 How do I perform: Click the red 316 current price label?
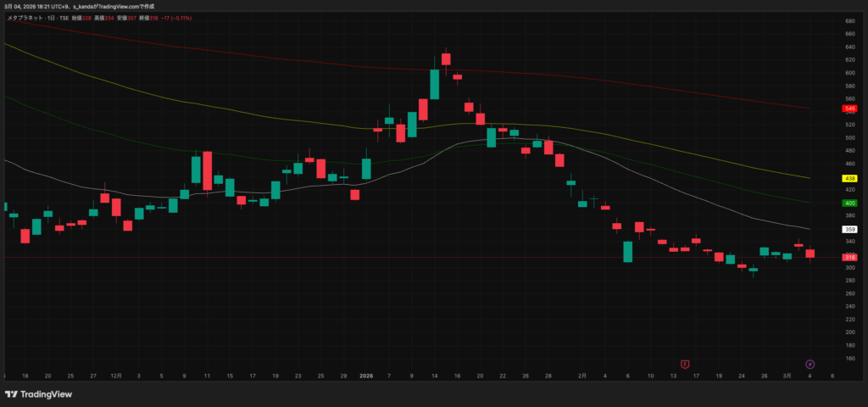[x=849, y=257]
